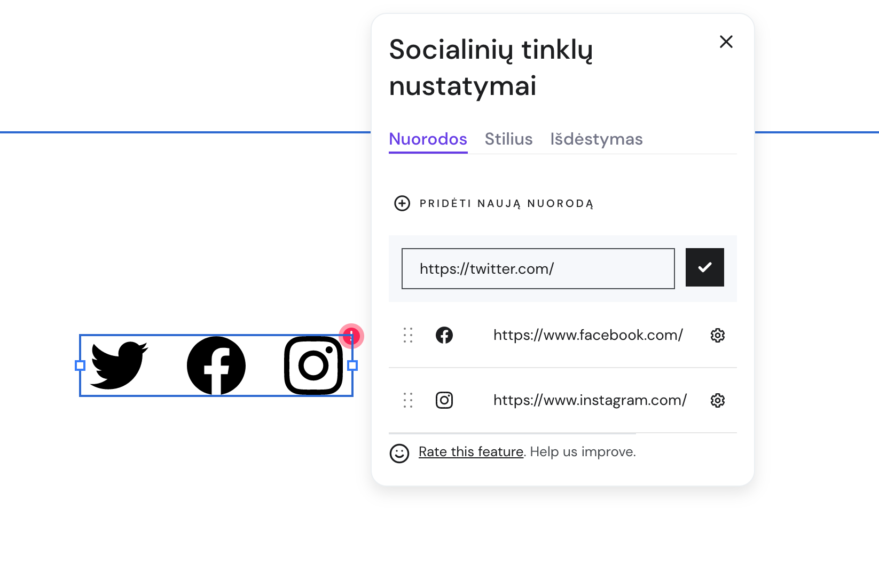879x588 pixels.
Task: Click the red notification badge on the social widget
Action: 351,336
